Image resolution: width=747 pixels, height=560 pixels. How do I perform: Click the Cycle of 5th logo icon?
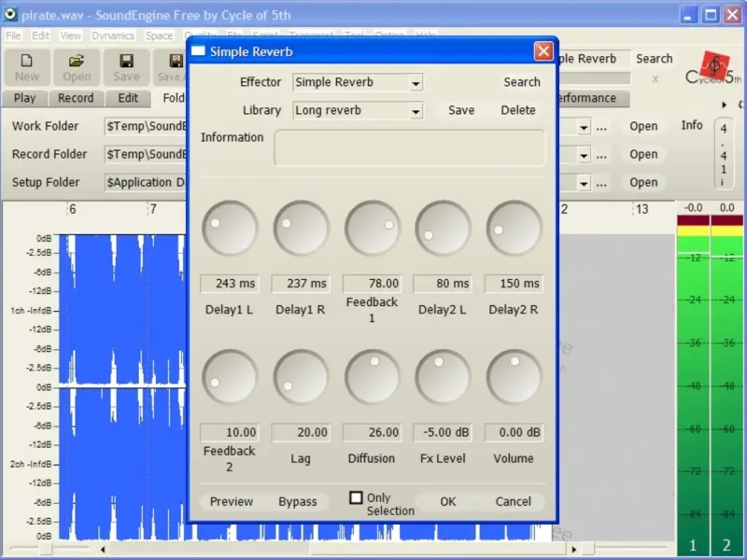coord(714,67)
